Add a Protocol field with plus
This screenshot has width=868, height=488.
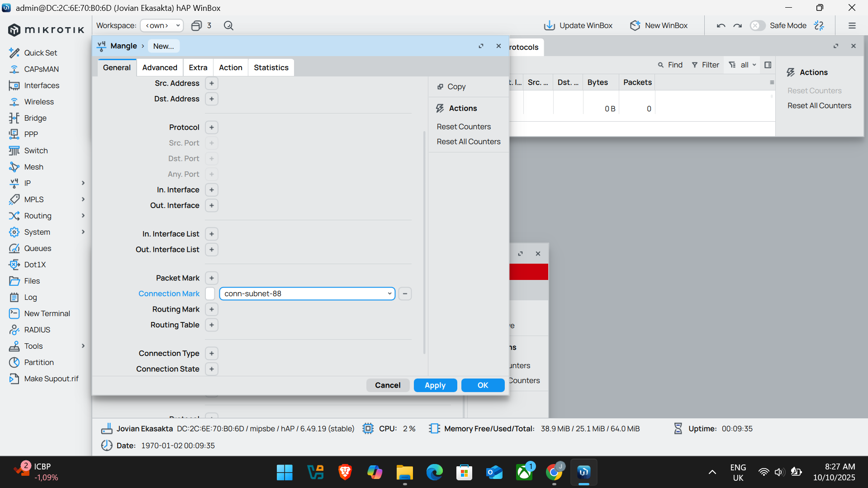point(211,128)
